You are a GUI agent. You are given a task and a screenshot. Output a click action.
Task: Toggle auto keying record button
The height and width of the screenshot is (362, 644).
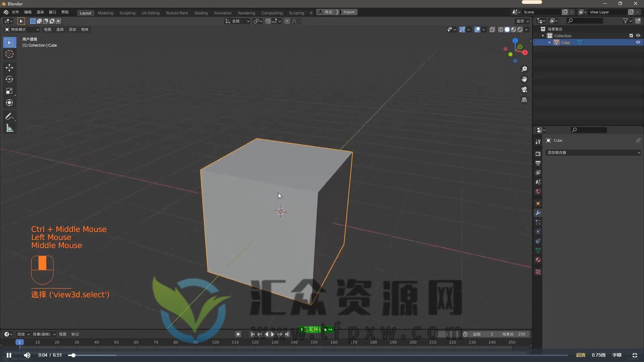pyautogui.click(x=238, y=334)
